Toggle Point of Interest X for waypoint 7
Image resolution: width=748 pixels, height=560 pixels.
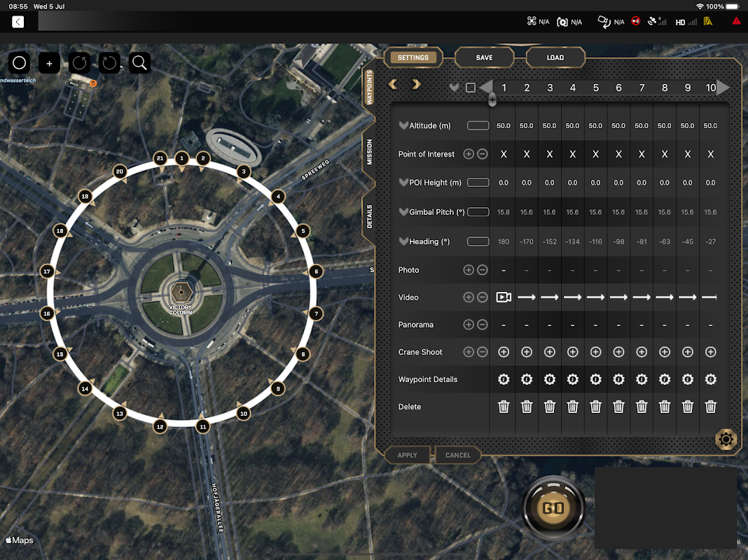pyautogui.click(x=642, y=154)
